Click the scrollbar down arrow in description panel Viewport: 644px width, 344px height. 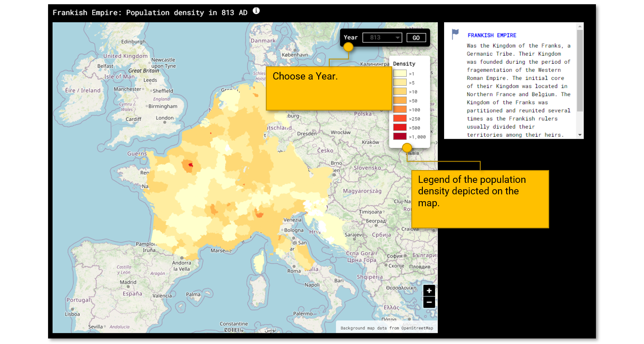(580, 135)
